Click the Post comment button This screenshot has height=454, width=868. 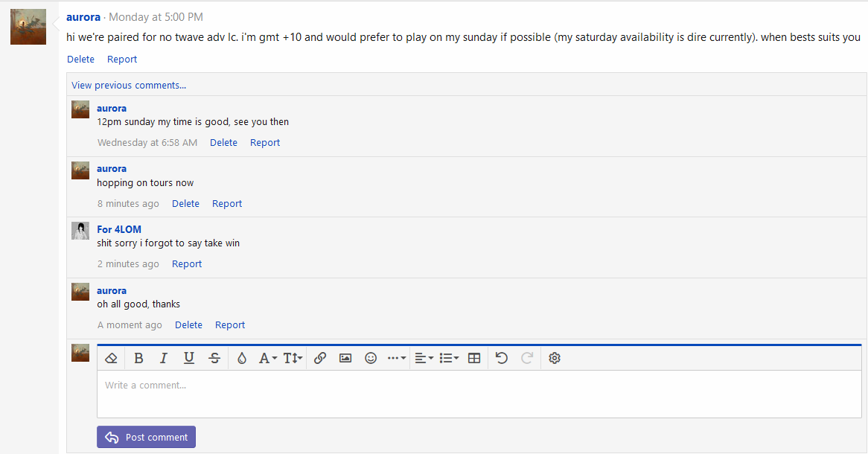click(147, 437)
